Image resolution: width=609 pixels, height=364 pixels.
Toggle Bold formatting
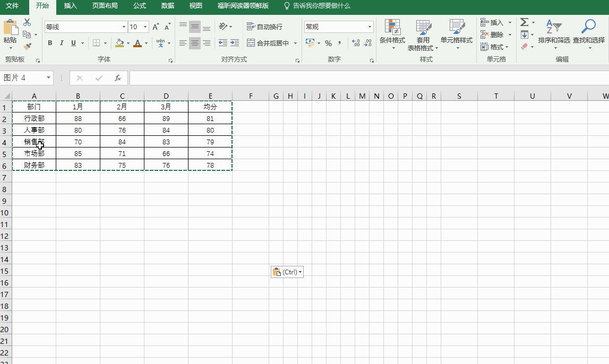pyautogui.click(x=50, y=43)
